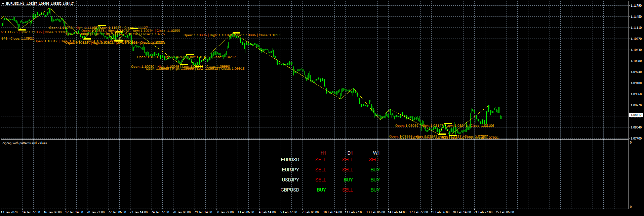Click the EURUSD row label in dashboard
The image size is (644, 216).
coord(290,160)
